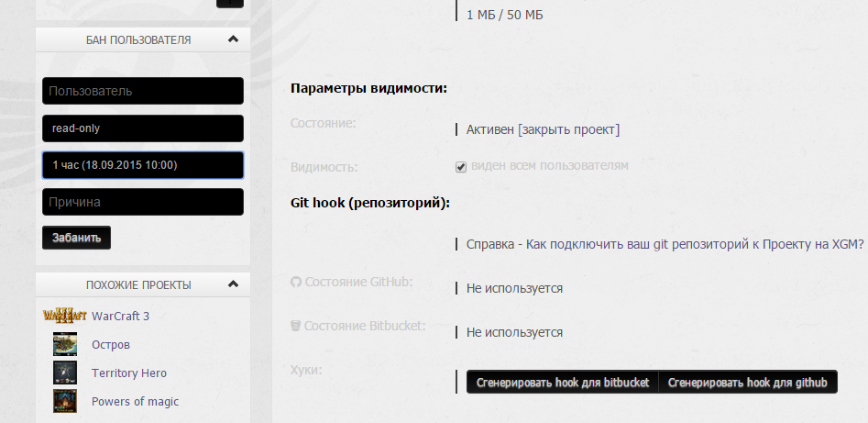Click the Territory Hero thumbnail

pyautogui.click(x=65, y=373)
